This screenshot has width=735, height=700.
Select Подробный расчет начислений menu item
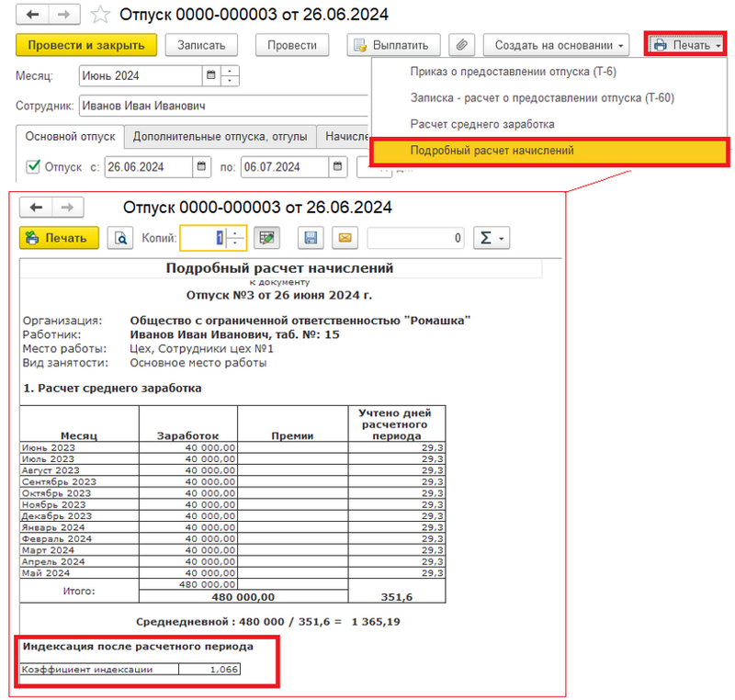tap(492, 151)
